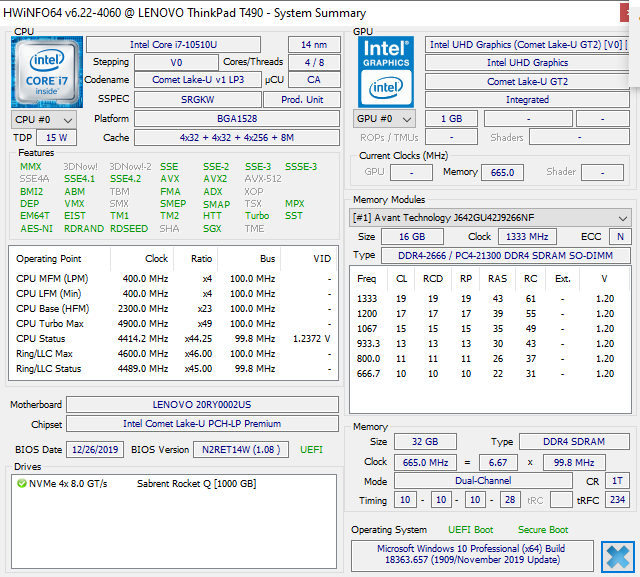Click the Comet Lake-U GT2 GPU field
640x577 pixels.
click(x=527, y=82)
